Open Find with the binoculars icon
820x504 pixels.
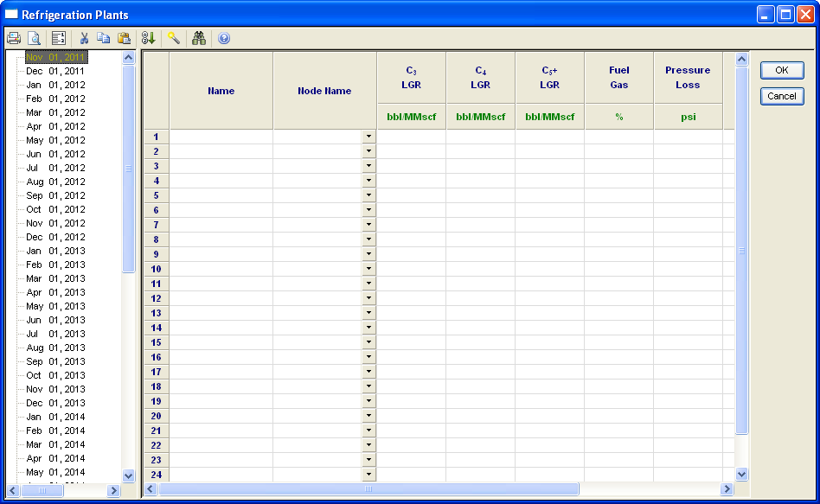199,38
